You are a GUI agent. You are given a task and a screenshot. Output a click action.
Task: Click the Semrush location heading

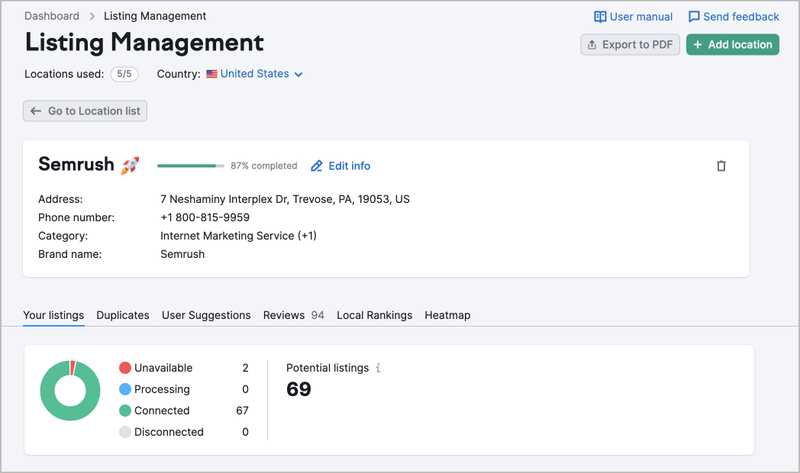76,164
